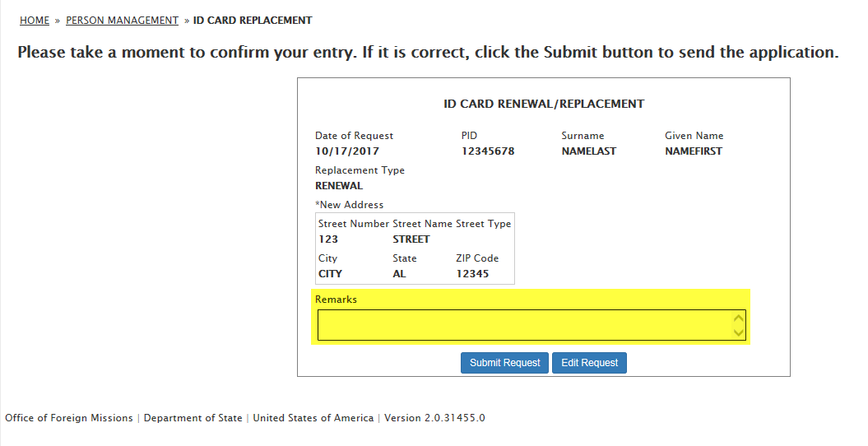Click the HOME breadcrumb link
Viewport: 868px width, 446px height.
[x=35, y=20]
